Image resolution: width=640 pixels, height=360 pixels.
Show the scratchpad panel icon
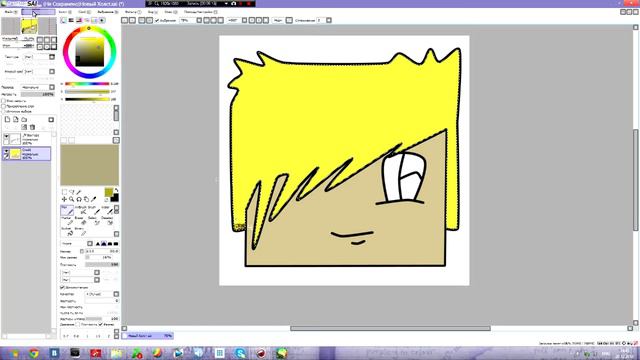[x=102, y=20]
